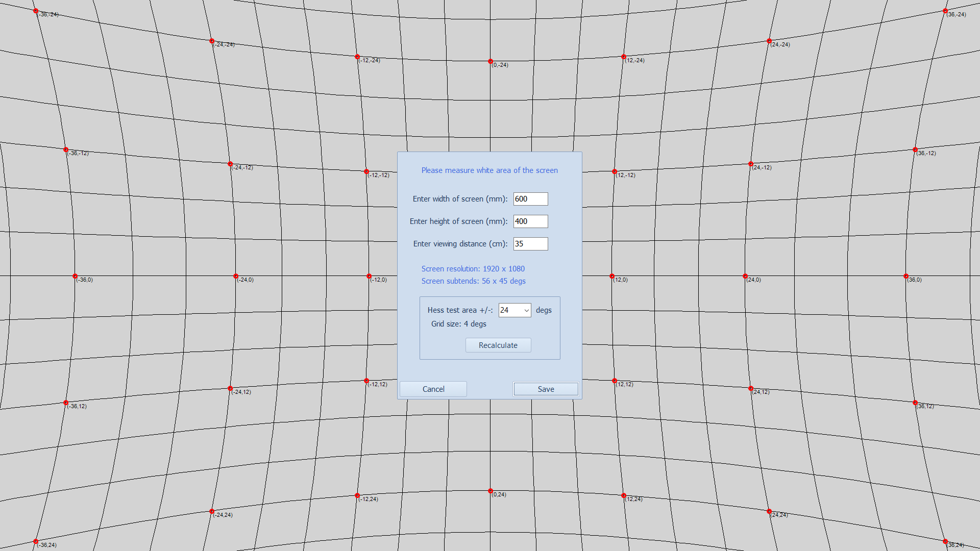Click the red marker at (-24,-12)

(x=230, y=164)
